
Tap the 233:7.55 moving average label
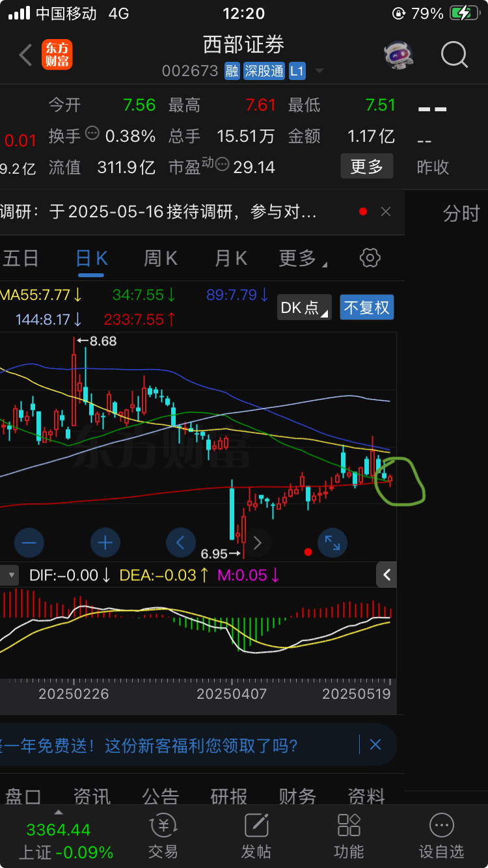(x=140, y=319)
